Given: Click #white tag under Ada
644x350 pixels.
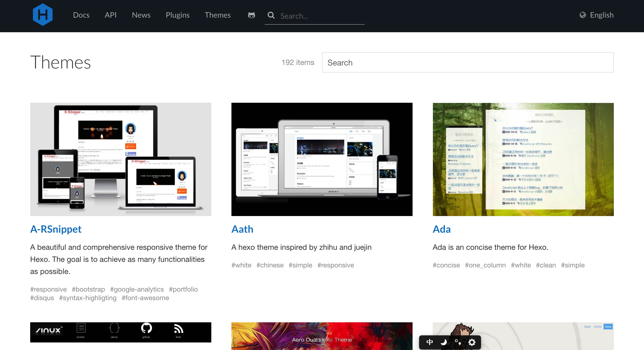Looking at the screenshot, I should (521, 265).
